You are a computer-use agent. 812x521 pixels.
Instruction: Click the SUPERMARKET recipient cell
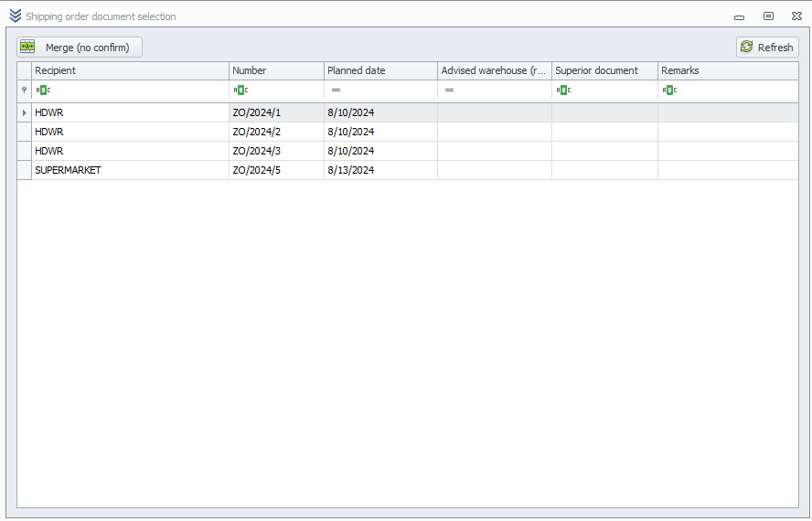130,170
